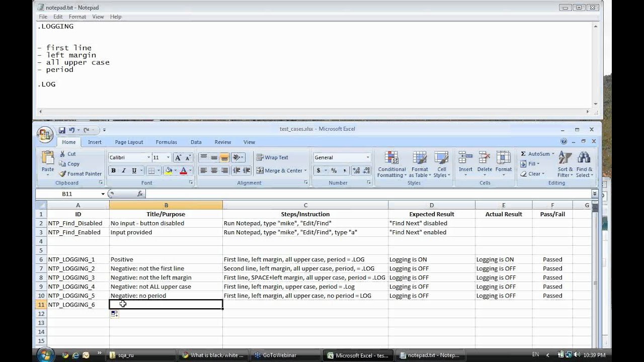This screenshot has height=362, width=644.
Task: Click Decrease Decimal icon
Action: tap(367, 171)
